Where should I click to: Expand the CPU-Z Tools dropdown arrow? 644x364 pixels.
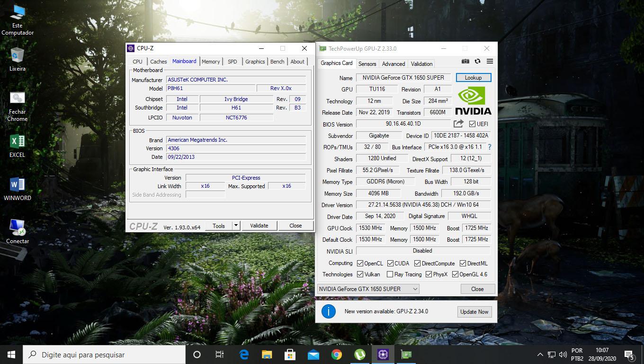click(x=236, y=226)
